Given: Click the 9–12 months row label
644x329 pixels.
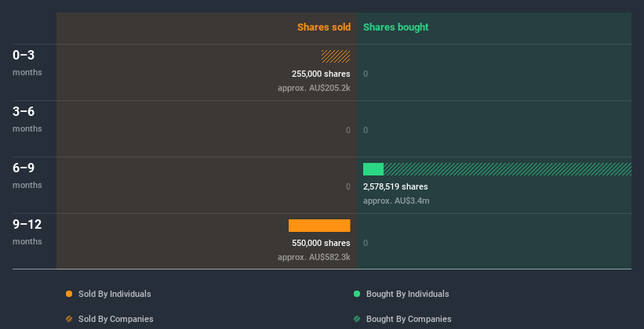Looking at the screenshot, I should click(x=27, y=232).
